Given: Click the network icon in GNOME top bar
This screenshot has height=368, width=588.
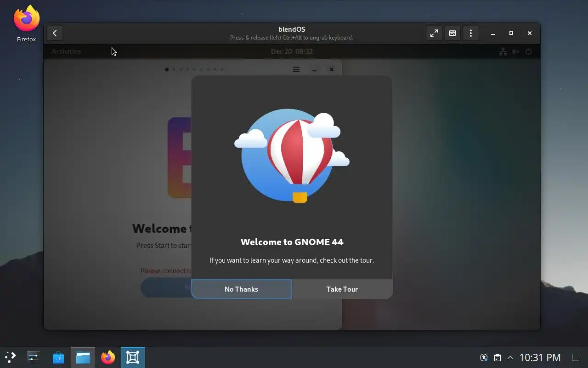Looking at the screenshot, I should click(503, 52).
